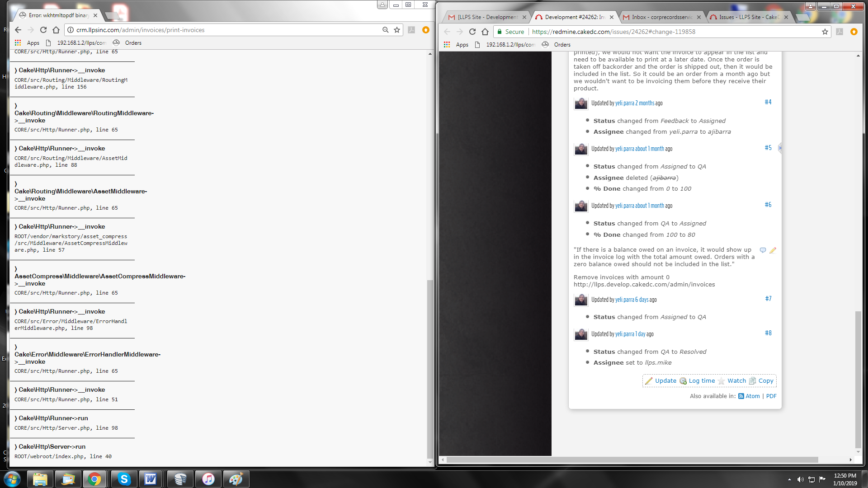Export issue as PDF
The width and height of the screenshot is (868, 488).
(x=771, y=396)
